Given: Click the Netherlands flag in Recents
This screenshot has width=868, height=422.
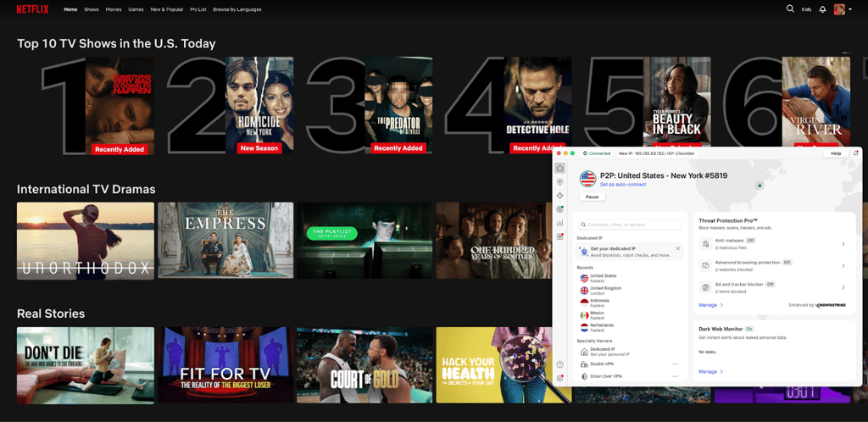Looking at the screenshot, I should (584, 327).
